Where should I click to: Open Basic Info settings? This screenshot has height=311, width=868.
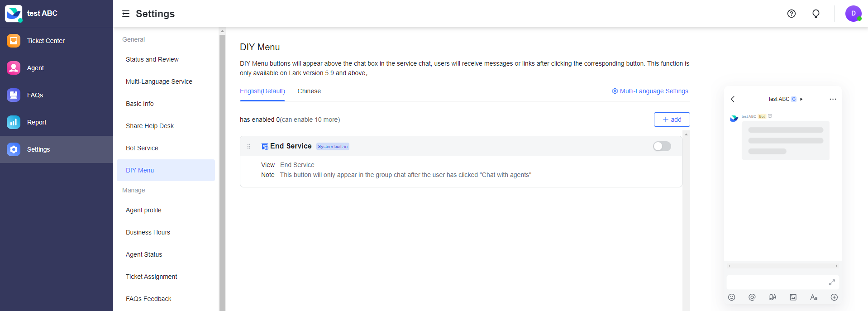(x=166, y=104)
